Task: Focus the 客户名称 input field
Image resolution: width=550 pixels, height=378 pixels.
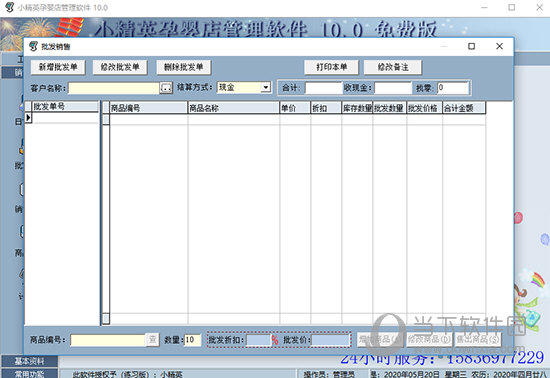Action: 114,88
